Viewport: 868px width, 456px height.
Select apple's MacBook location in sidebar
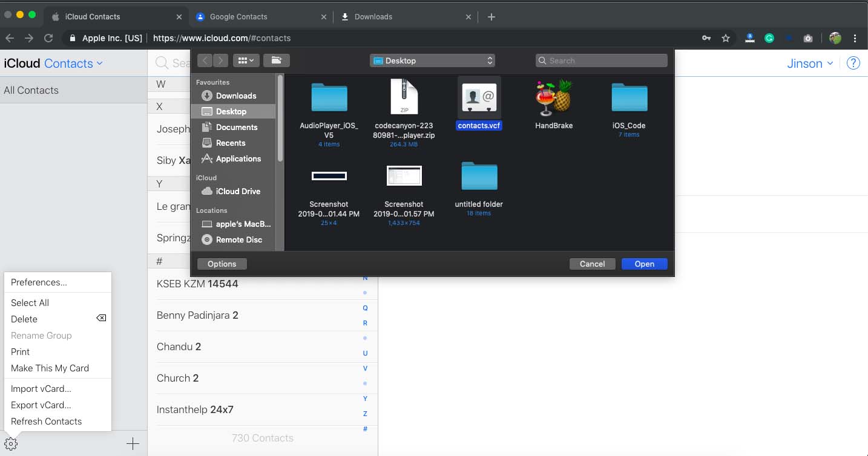(x=234, y=224)
